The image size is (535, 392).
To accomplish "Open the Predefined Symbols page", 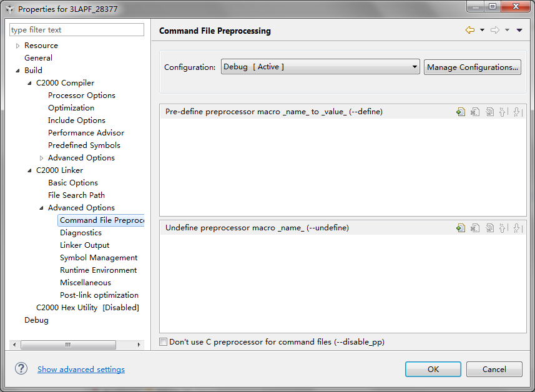I will click(x=84, y=145).
